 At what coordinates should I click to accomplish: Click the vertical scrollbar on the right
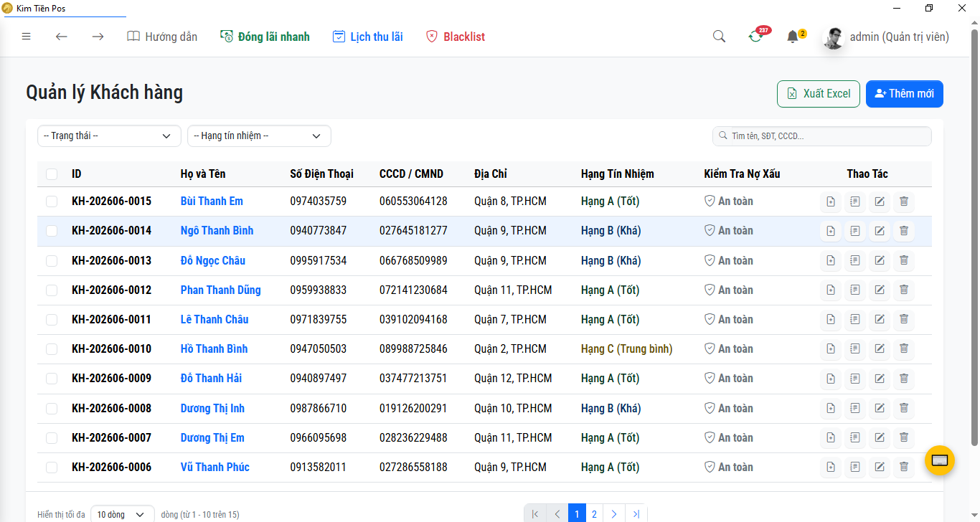click(974, 237)
